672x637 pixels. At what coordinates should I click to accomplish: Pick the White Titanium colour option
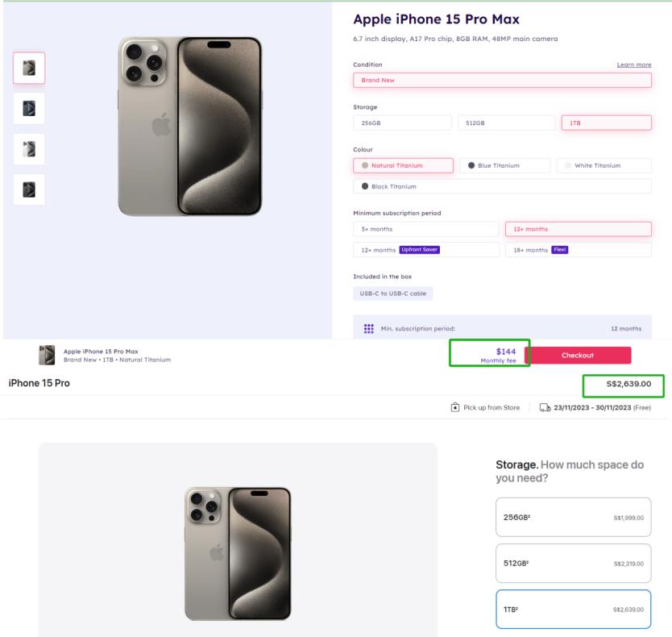[604, 165]
